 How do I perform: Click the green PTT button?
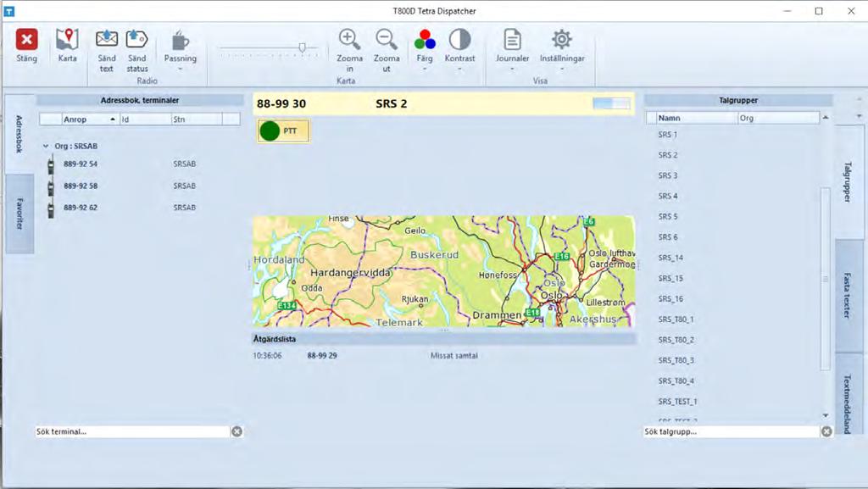[283, 131]
